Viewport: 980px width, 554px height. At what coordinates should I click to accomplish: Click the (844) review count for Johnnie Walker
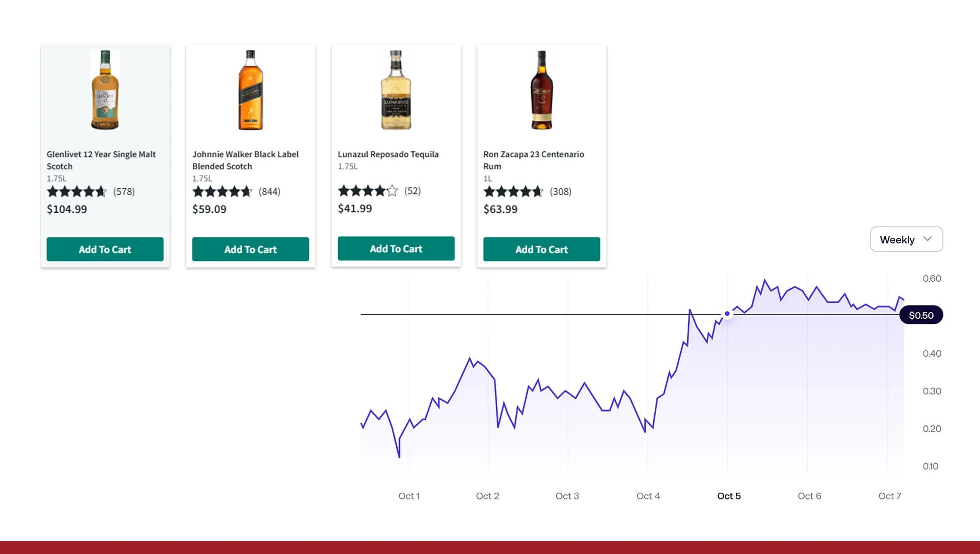coord(269,192)
